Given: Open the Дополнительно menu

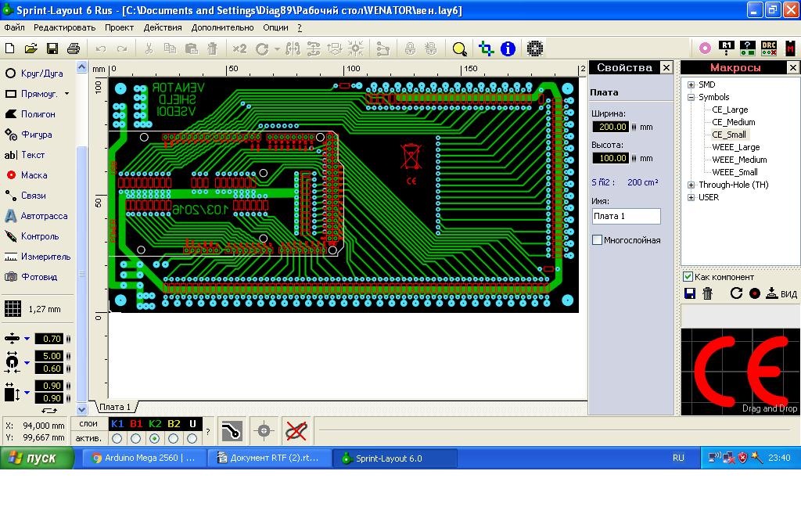Looking at the screenshot, I should (222, 27).
